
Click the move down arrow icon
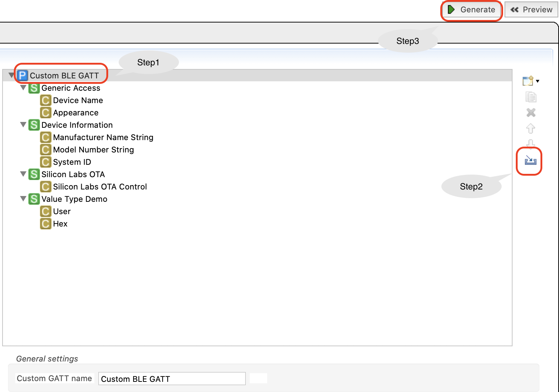[x=531, y=143]
